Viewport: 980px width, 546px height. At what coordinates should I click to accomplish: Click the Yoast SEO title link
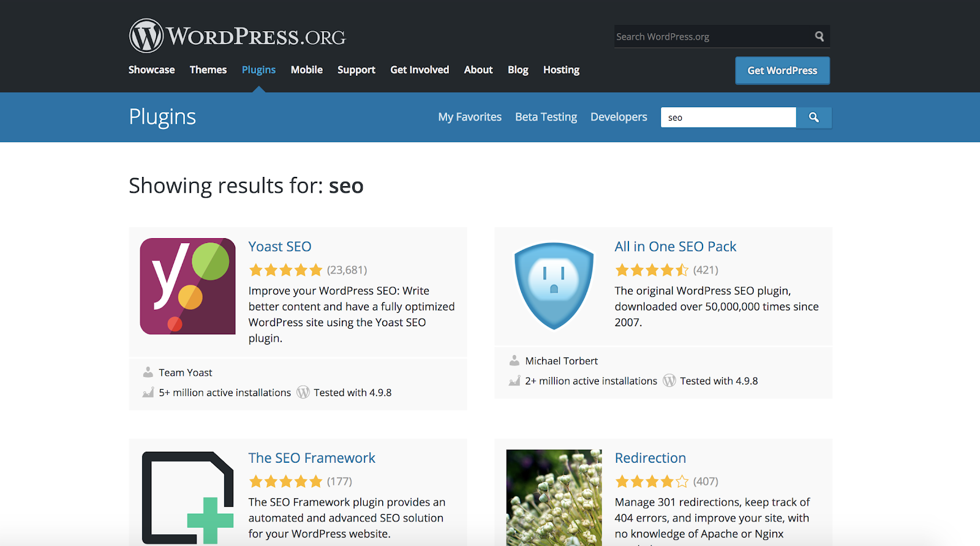click(280, 247)
